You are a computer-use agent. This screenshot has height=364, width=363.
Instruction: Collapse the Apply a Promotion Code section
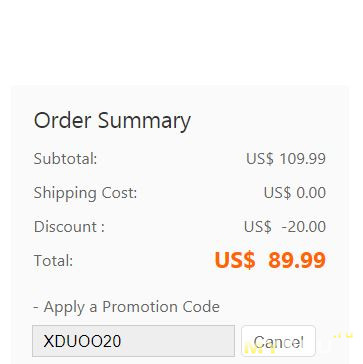(127, 307)
